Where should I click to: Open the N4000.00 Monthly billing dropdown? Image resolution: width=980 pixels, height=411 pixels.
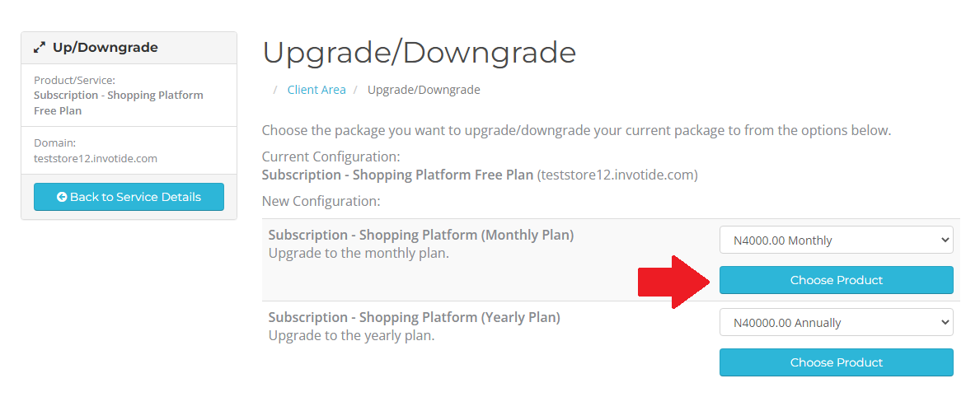click(836, 241)
